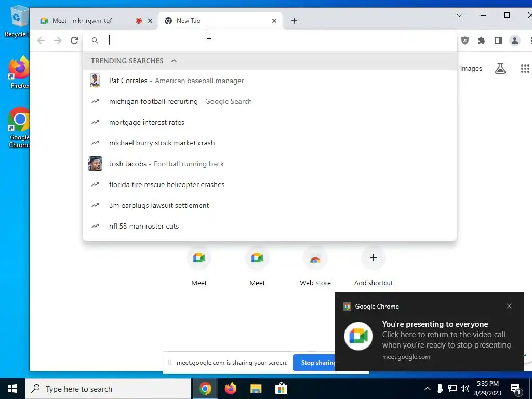Toggle the Chrome side panel icon
The height and width of the screenshot is (399, 532).
pyautogui.click(x=498, y=41)
